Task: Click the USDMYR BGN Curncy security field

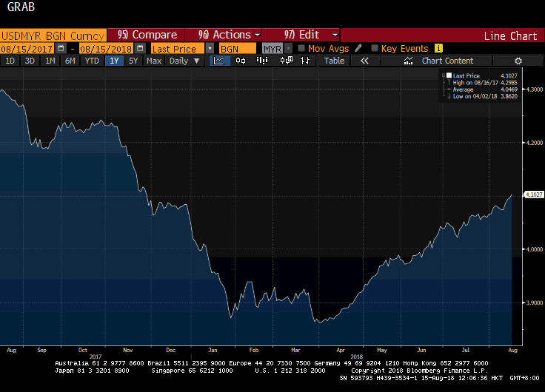Action: click(52, 35)
